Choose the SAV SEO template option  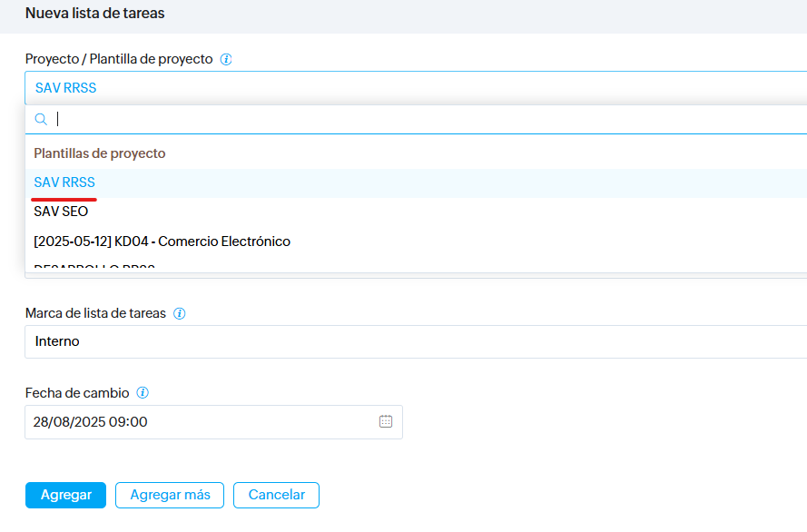click(61, 212)
